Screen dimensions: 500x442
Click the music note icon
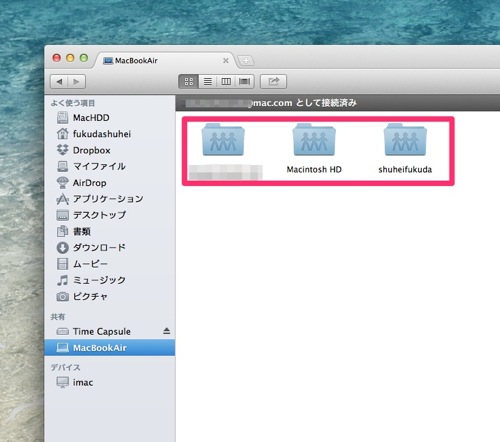pyautogui.click(x=62, y=280)
